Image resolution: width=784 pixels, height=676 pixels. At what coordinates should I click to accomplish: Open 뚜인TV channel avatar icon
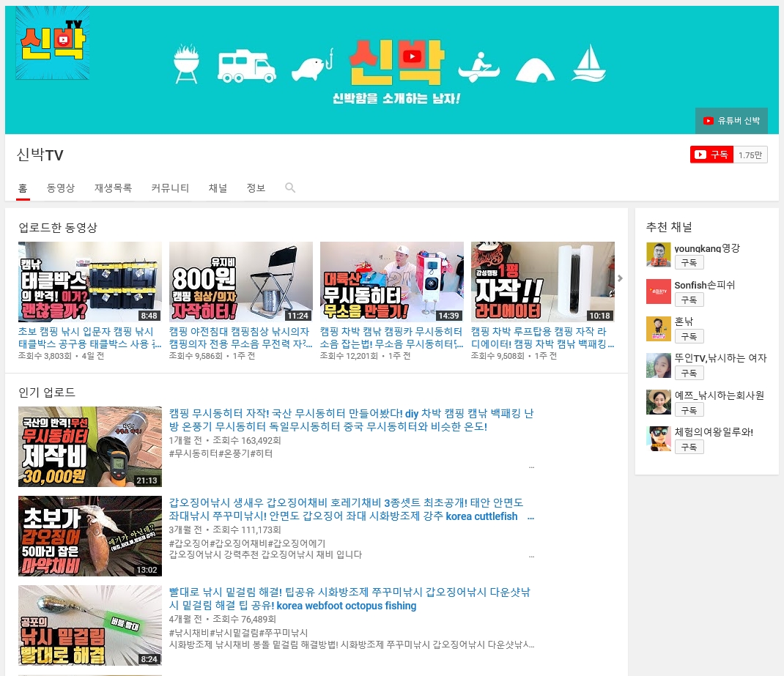(658, 365)
